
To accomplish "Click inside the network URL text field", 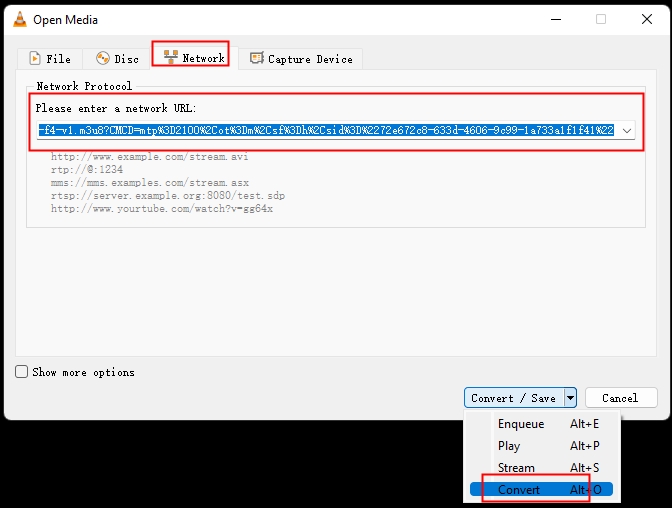I will (325, 130).
